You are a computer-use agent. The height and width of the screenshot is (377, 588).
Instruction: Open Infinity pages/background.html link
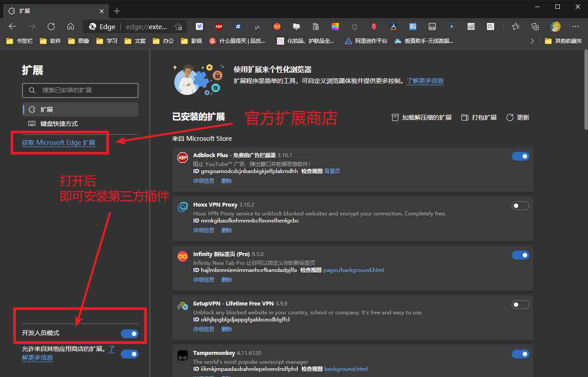[x=354, y=270]
